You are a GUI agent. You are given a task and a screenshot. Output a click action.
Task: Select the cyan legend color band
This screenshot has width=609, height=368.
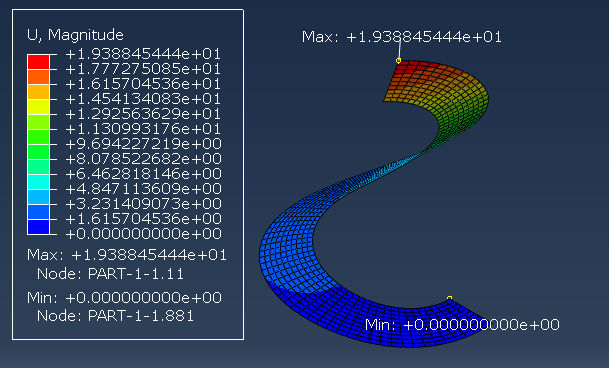[x=38, y=182]
